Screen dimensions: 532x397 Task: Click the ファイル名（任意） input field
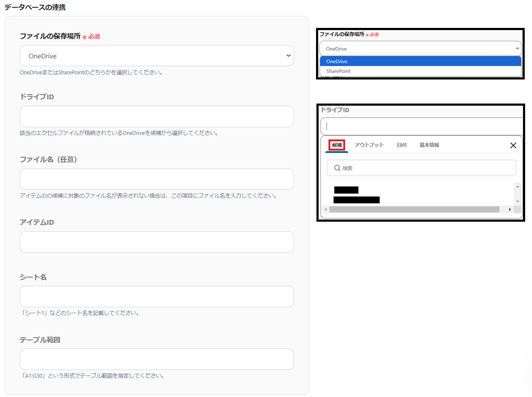click(157, 179)
